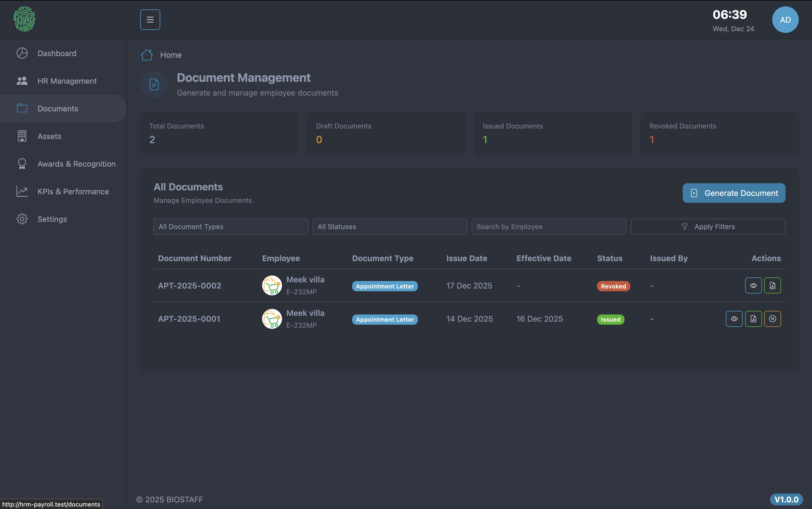Download PDF for APT-2025-0002
Viewport: 812px width, 509px height.
coord(772,285)
